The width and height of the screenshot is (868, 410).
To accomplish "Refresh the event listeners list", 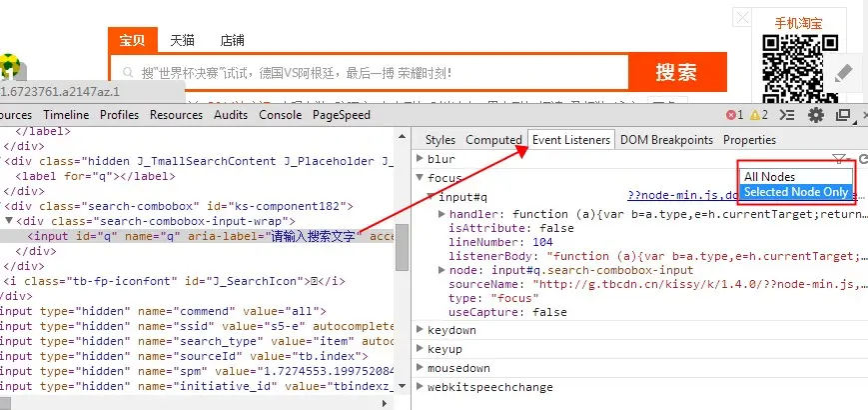I will 862,159.
